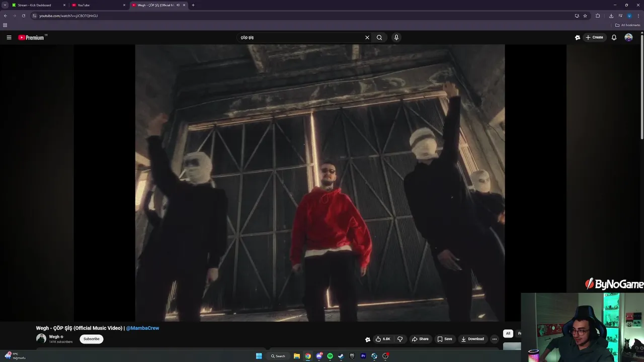Open the apps grid in the bookmarks bar

pyautogui.click(x=5, y=25)
